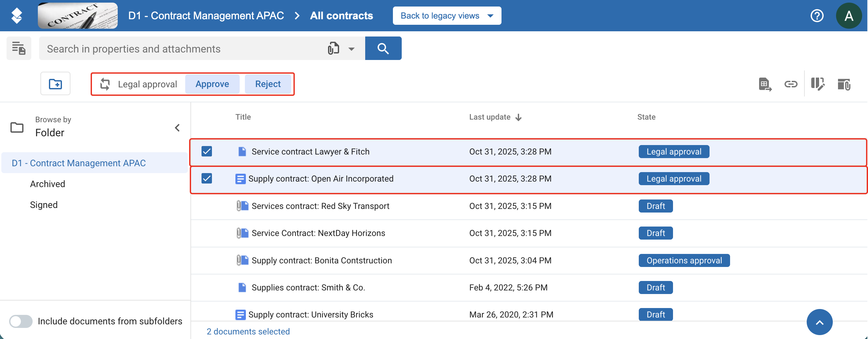868x339 pixels.
Task: Select D1 - Contract Management APAC folder
Action: click(x=95, y=163)
